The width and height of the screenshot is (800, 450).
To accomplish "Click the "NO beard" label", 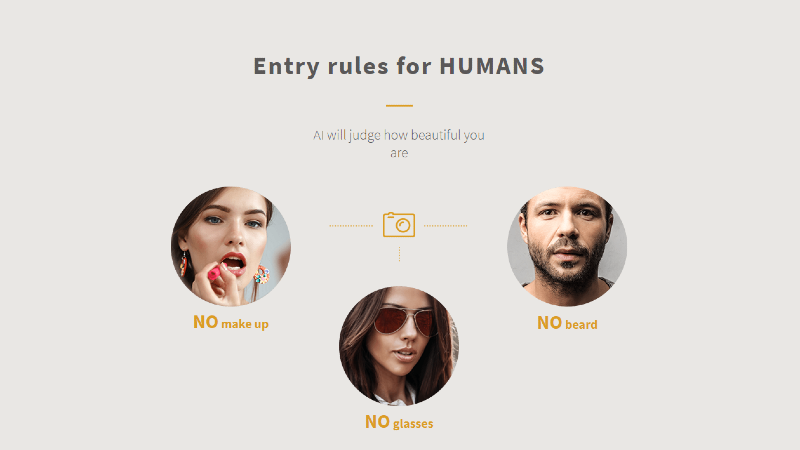I will (567, 323).
